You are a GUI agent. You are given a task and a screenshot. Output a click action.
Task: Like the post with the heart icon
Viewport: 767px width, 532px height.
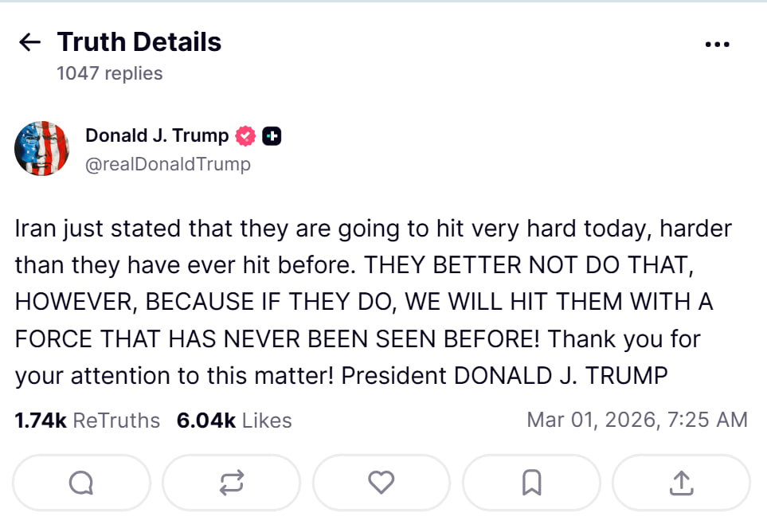[x=382, y=483]
